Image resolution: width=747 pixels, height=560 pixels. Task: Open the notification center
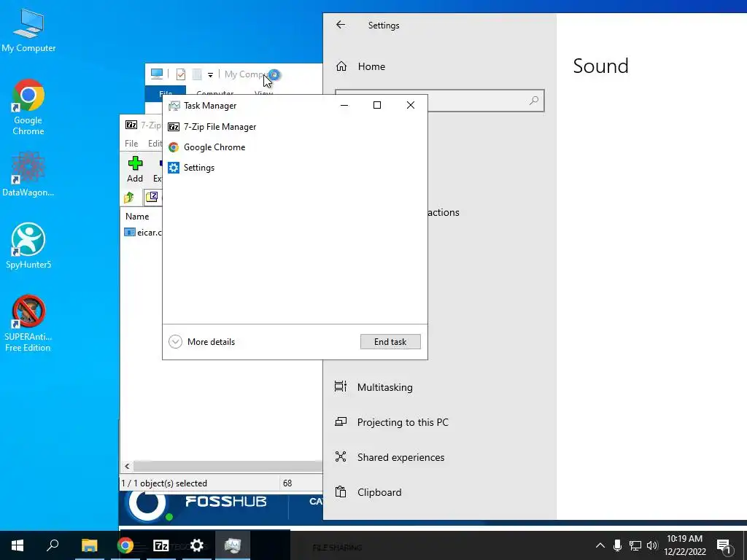coord(724,545)
